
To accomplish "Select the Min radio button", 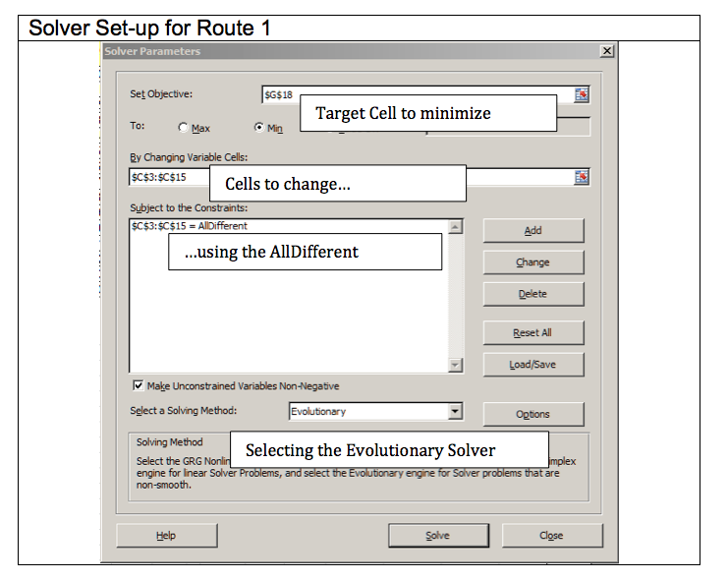I will (259, 128).
